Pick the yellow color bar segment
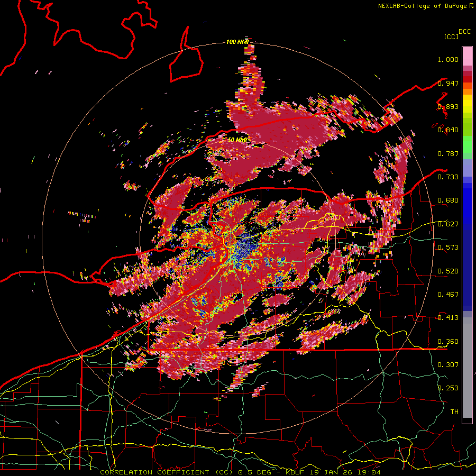476x476 pixels. point(467,104)
